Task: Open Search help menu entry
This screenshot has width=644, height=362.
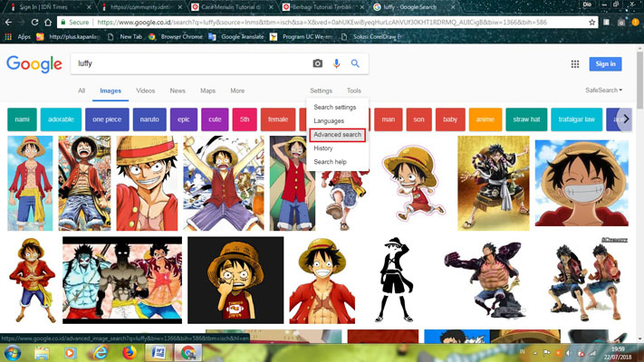Action: pos(330,162)
